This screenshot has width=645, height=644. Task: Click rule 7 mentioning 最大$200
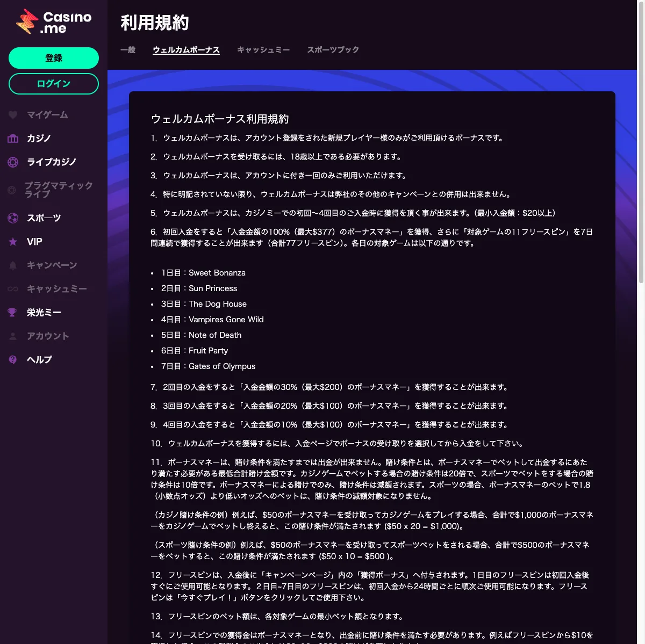[x=329, y=387]
